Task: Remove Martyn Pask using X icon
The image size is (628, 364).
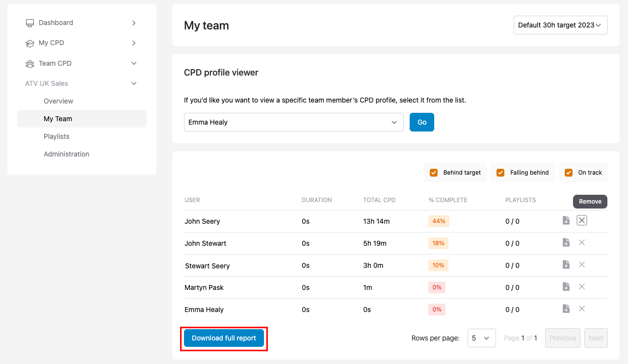Action: (x=581, y=286)
